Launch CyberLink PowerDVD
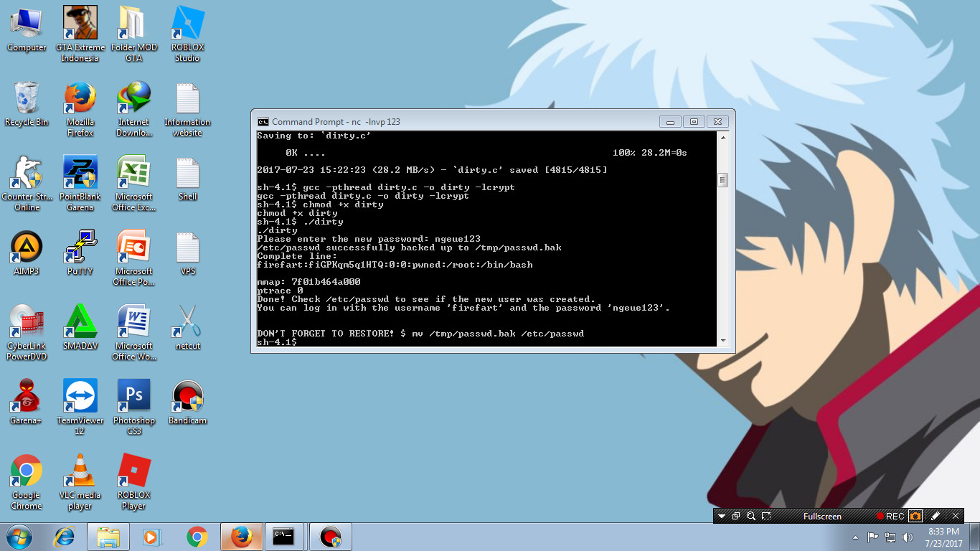Viewport: 980px width, 551px height. (27, 333)
